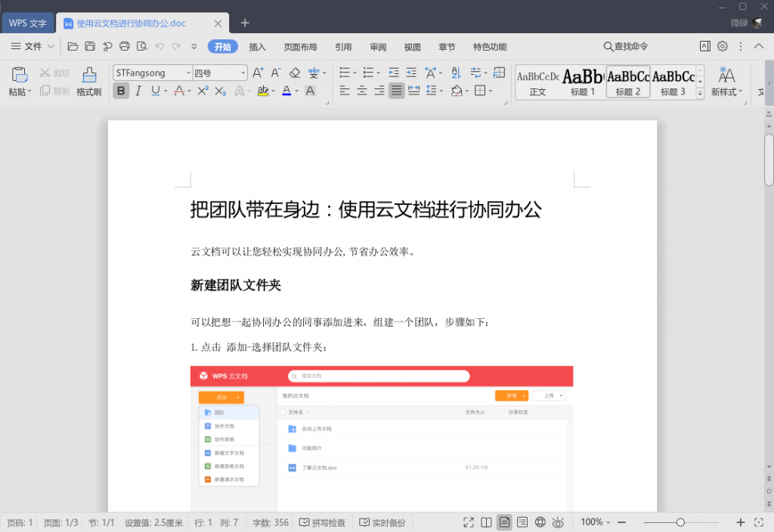This screenshot has height=532, width=774.
Task: Click the WPS 云文档 screenshot image in document
Action: click(382, 438)
